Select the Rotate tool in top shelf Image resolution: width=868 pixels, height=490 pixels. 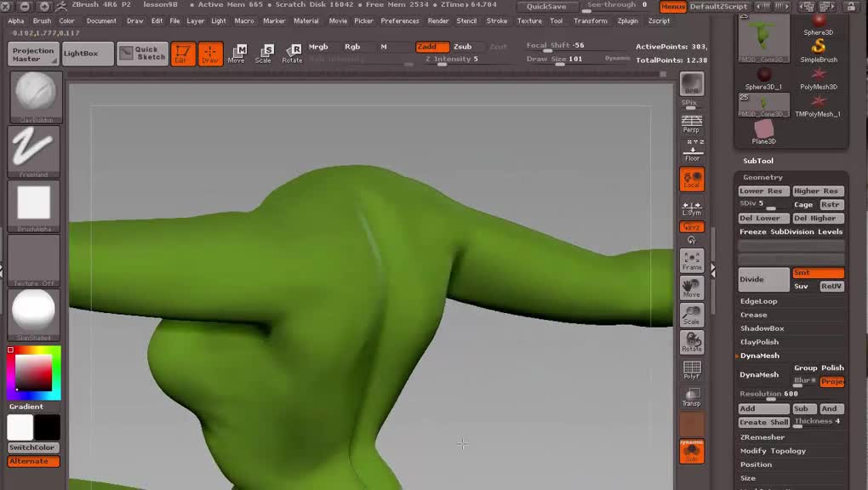292,54
